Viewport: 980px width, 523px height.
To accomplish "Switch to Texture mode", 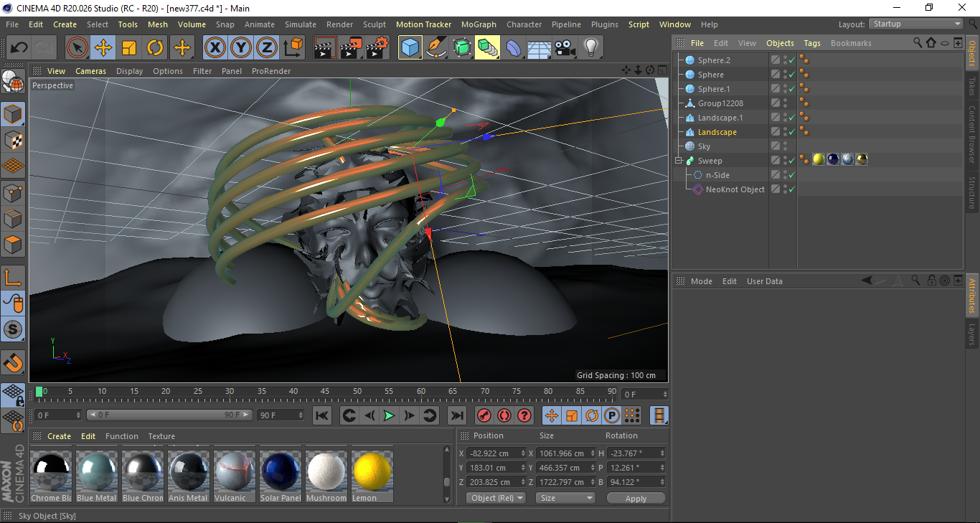I will tap(13, 140).
